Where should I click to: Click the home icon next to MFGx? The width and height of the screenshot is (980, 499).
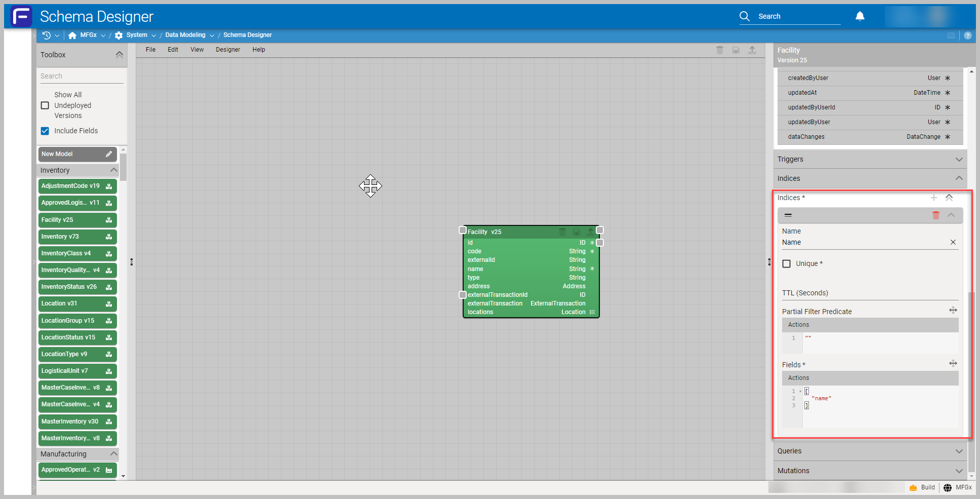tap(72, 35)
